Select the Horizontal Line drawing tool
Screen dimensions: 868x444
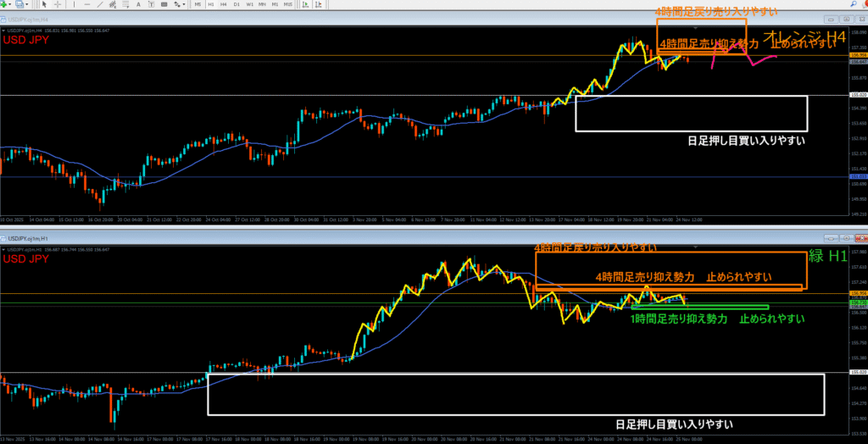point(87,4)
